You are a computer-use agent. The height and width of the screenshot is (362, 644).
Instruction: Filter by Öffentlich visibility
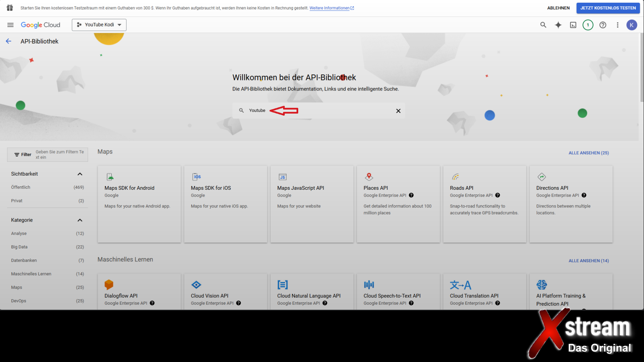[x=21, y=187]
